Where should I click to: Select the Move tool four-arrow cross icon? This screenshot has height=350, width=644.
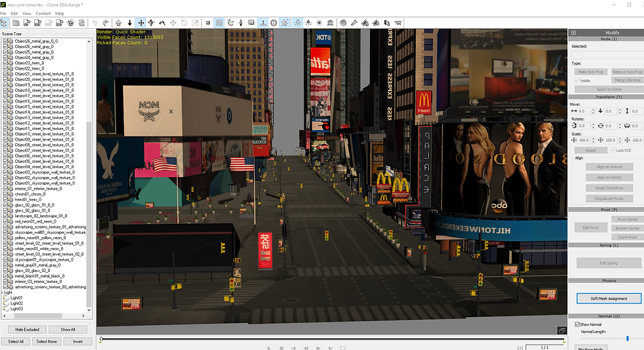pyautogui.click(x=141, y=23)
